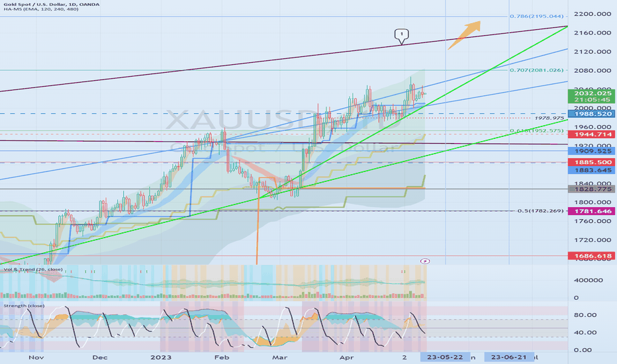Click the Gold Spot / U.S. Dollar title

50,5
